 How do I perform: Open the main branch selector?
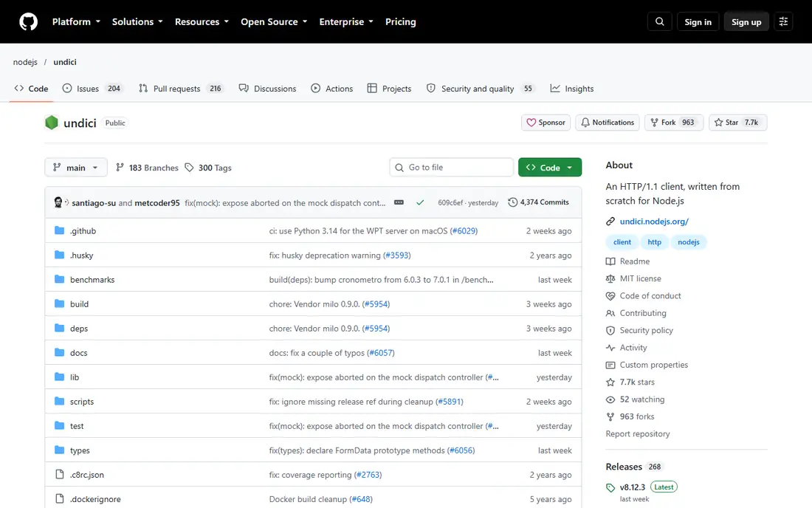pyautogui.click(x=75, y=168)
